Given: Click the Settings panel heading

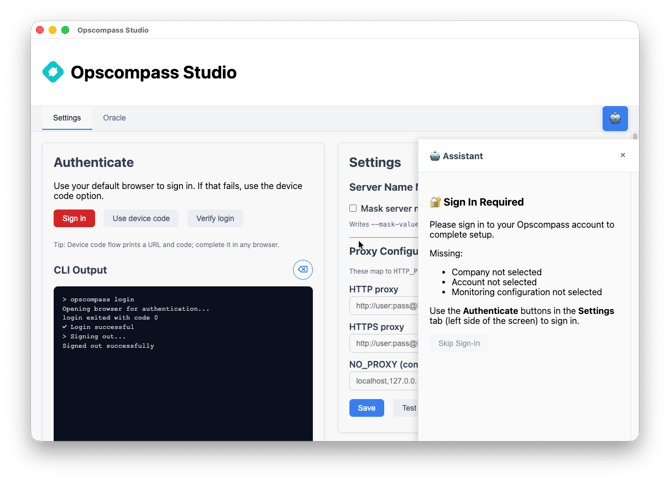Looking at the screenshot, I should pyautogui.click(x=375, y=162).
